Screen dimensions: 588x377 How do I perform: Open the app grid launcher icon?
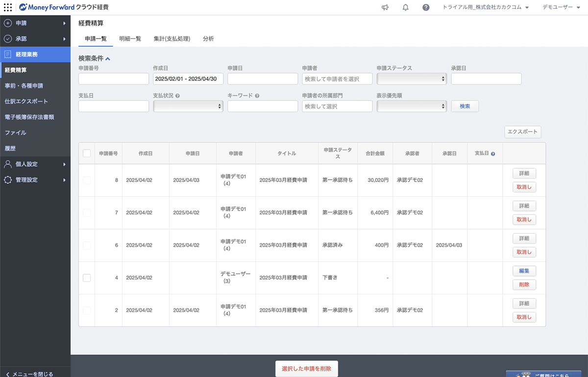pos(8,7)
